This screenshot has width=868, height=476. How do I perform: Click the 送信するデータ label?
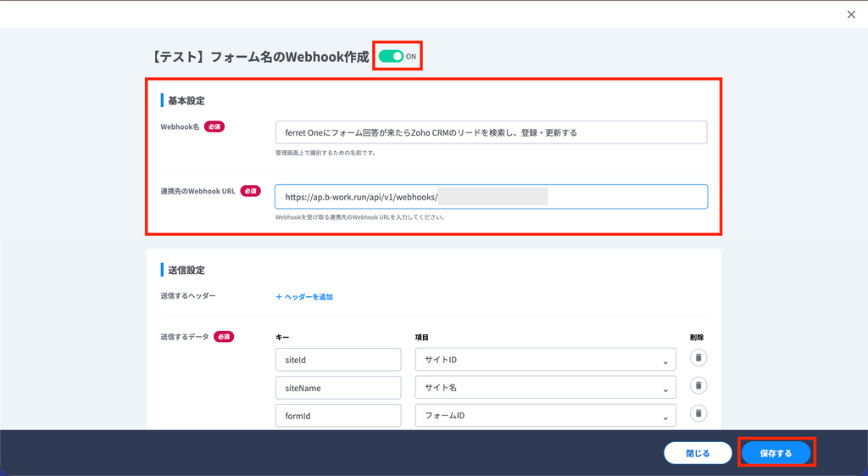click(184, 337)
